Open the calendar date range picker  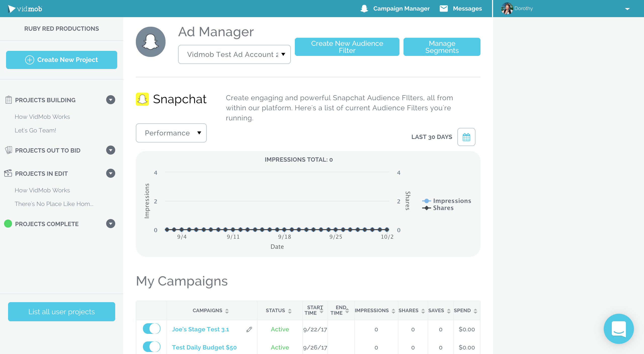[466, 137]
